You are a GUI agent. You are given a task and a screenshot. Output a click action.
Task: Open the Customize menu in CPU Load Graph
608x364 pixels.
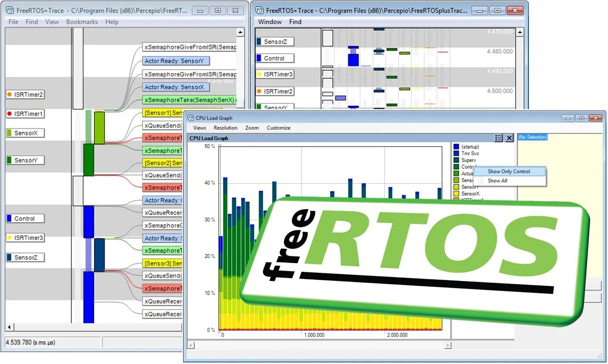tap(278, 128)
